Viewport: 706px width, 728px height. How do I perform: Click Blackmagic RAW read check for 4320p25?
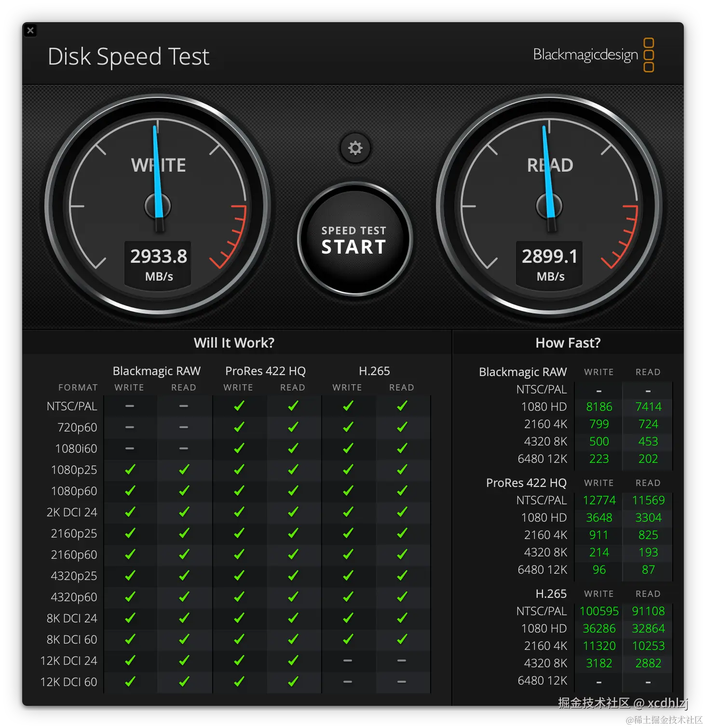[184, 576]
